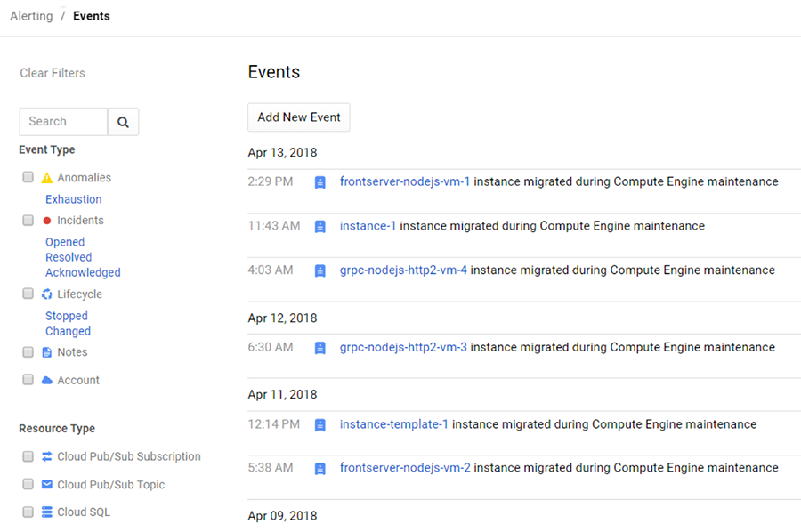Click Clear Filters
This screenshot has width=801, height=532.
click(53, 73)
